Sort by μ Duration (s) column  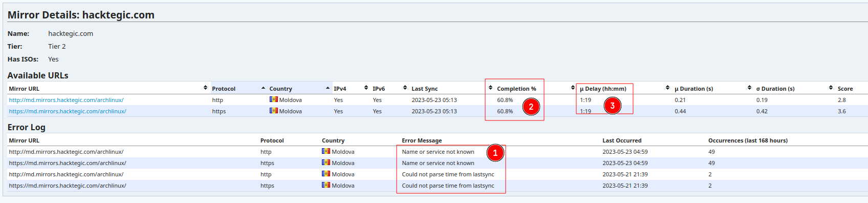(713, 89)
